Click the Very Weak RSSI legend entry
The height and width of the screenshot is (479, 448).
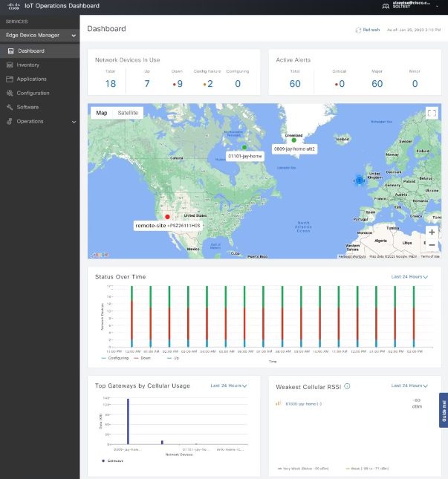[303, 469]
